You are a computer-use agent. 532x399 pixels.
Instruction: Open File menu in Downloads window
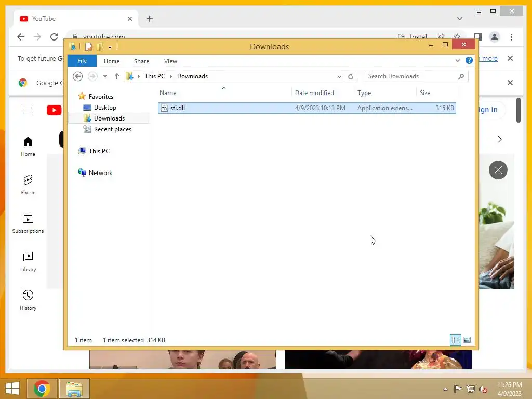click(82, 61)
